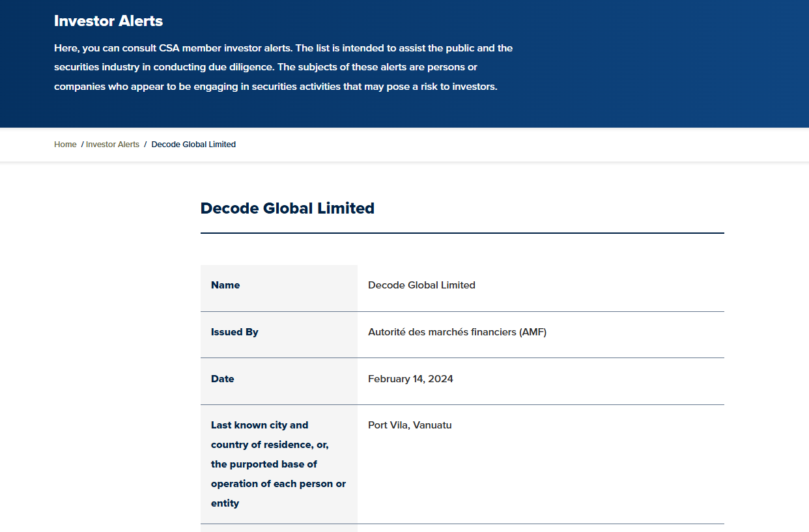Click the Name row label

[x=225, y=285]
